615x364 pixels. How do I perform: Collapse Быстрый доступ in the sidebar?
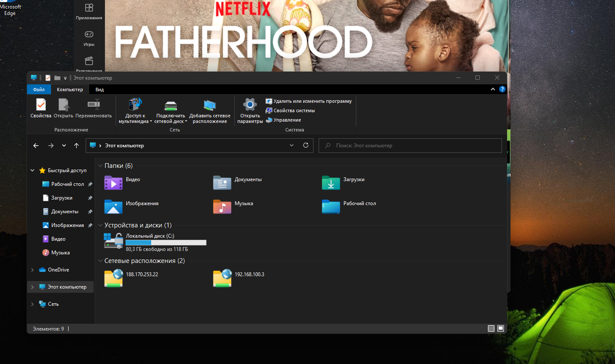(33, 170)
